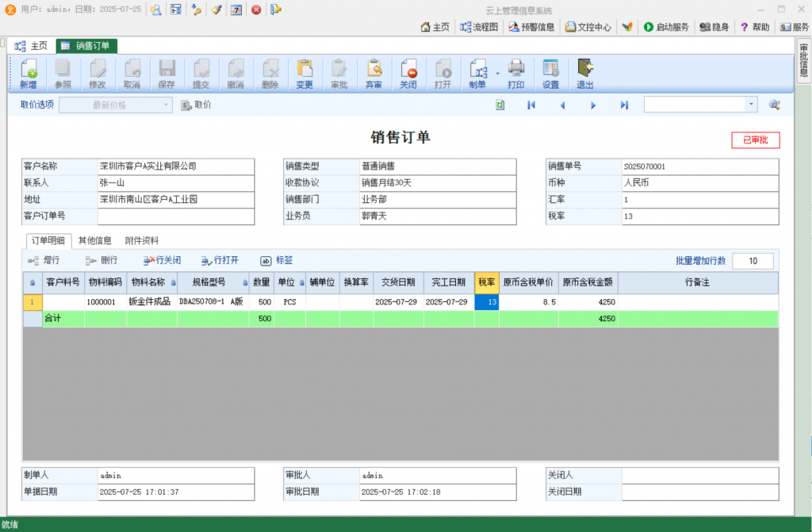Click the user icon in the title bar

click(x=156, y=10)
